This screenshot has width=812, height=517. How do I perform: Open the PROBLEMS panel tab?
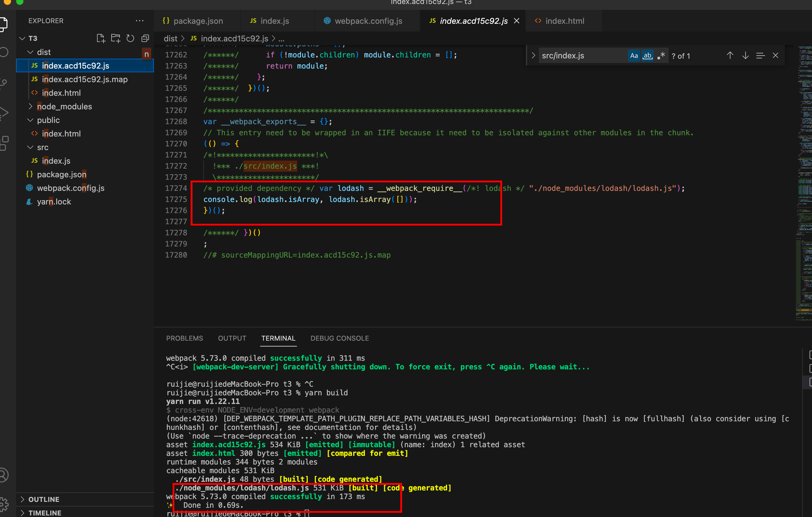coord(184,338)
